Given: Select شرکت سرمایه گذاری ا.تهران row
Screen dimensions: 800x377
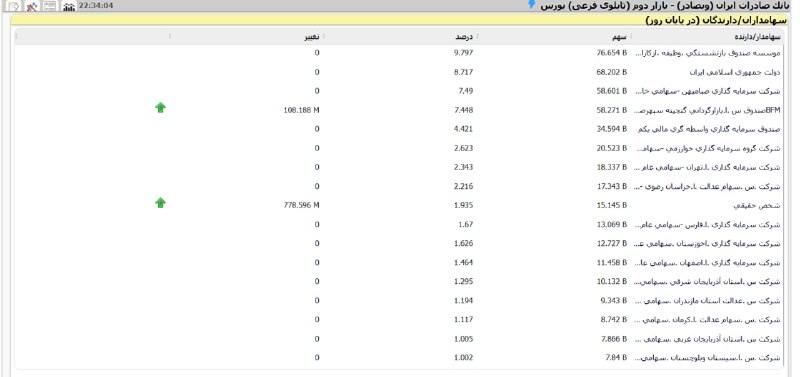Looking at the screenshot, I should [x=707, y=167].
